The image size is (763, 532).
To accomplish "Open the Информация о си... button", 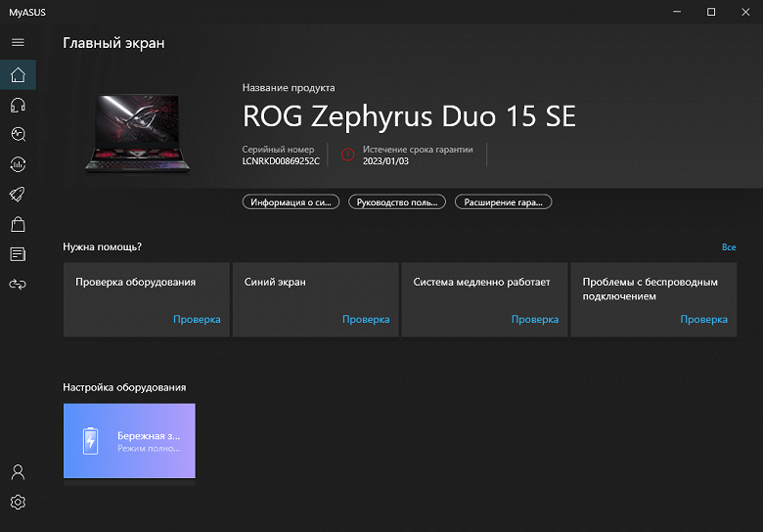I will point(291,201).
